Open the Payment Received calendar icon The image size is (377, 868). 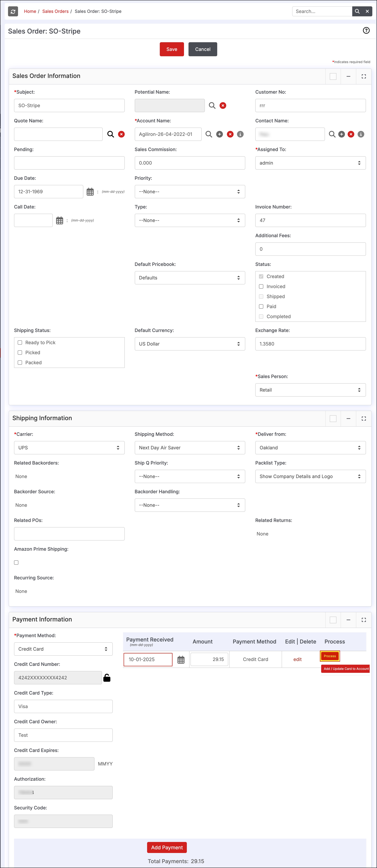(x=181, y=660)
